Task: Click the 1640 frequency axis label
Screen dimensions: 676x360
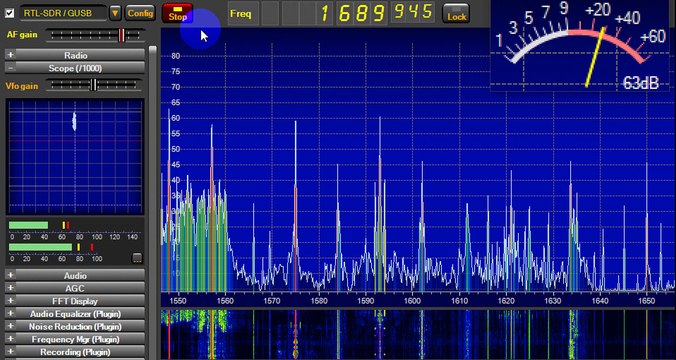Action: [600, 301]
